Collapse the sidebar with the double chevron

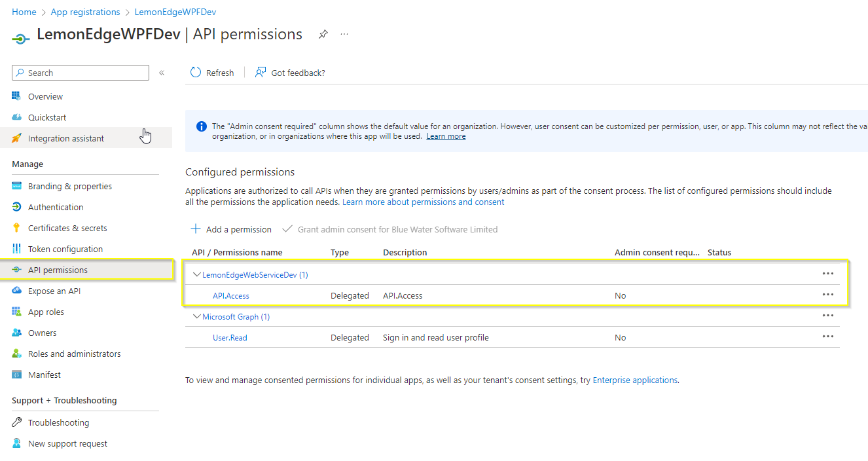pyautogui.click(x=162, y=73)
